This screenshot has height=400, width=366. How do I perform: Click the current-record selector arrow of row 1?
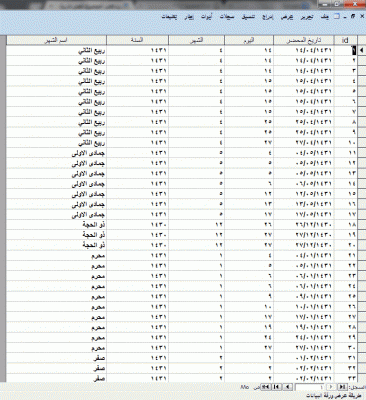click(x=361, y=50)
